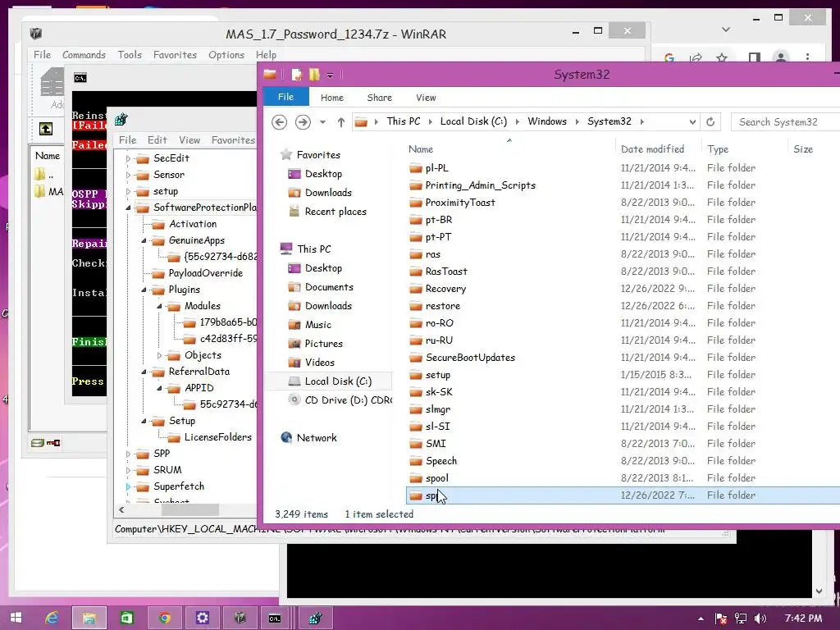The width and height of the screenshot is (840, 630).
Task: Sort by Date modified column header
Action: pos(652,149)
